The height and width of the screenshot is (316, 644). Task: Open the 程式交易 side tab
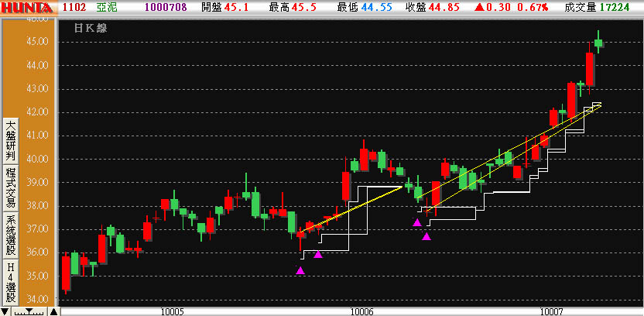pos(10,187)
